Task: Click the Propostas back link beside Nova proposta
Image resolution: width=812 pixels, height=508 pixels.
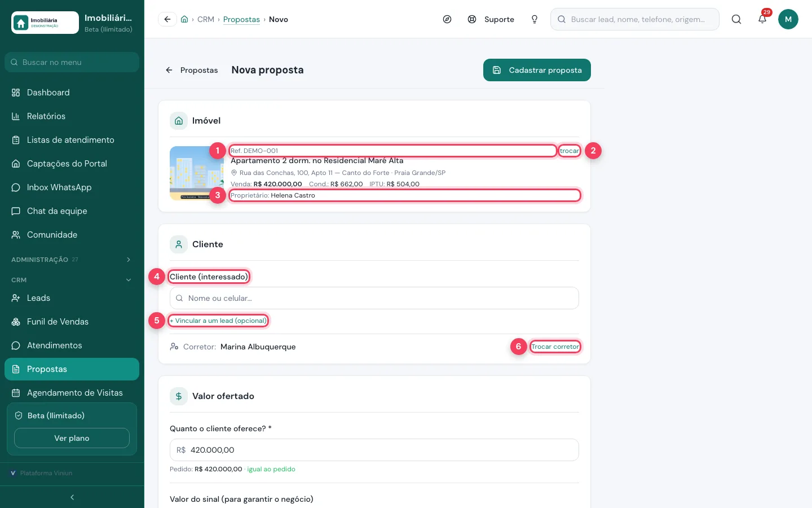Action: coord(192,70)
